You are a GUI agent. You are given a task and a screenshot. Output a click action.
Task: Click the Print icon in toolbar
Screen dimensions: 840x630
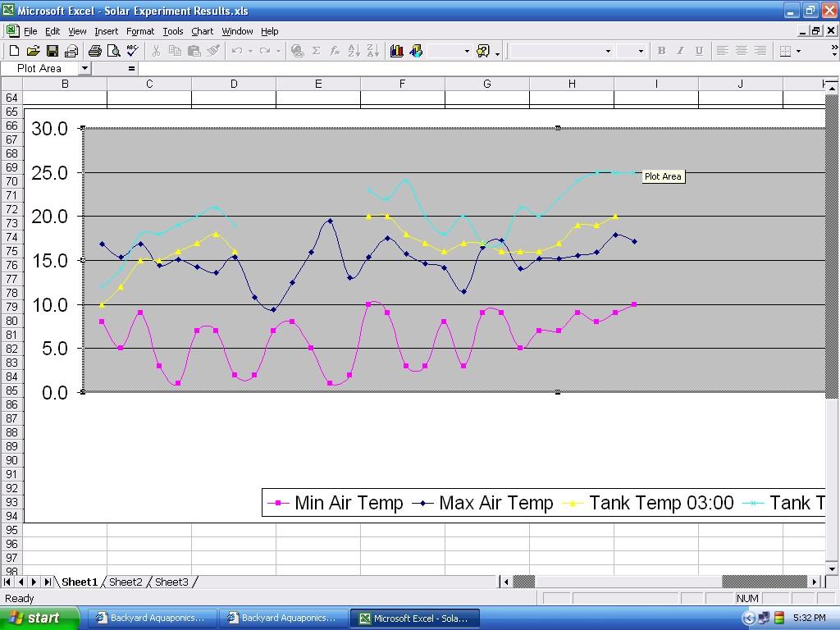tap(94, 51)
